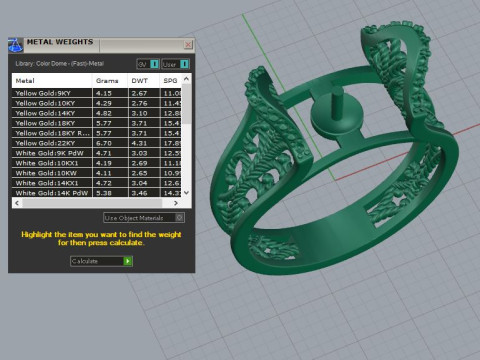Click the 3.10 DWT cell
The width and height of the screenshot is (480, 360).
click(144, 113)
